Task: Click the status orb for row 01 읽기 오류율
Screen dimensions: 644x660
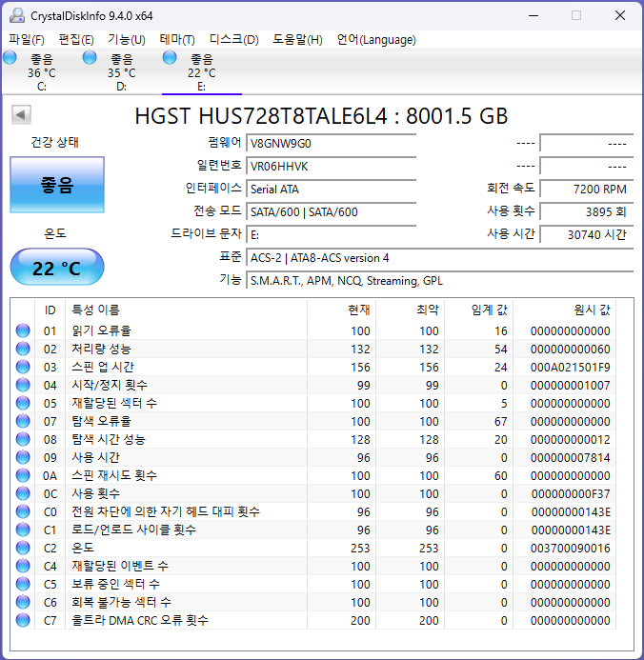Action: (x=23, y=330)
